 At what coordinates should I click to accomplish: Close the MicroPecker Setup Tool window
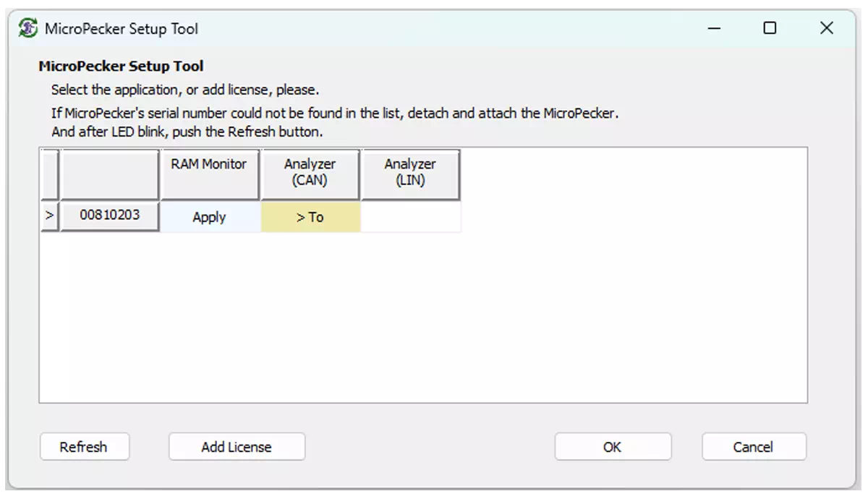tap(827, 29)
